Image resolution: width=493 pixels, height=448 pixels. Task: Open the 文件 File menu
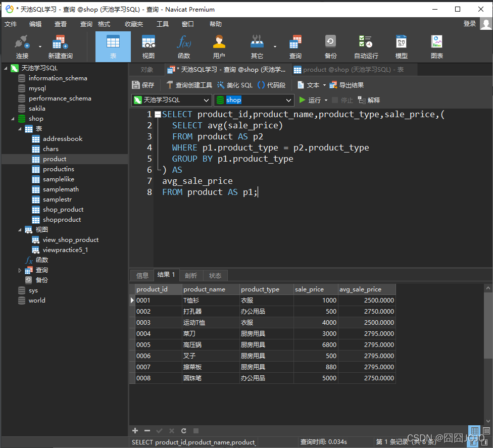pyautogui.click(x=11, y=24)
